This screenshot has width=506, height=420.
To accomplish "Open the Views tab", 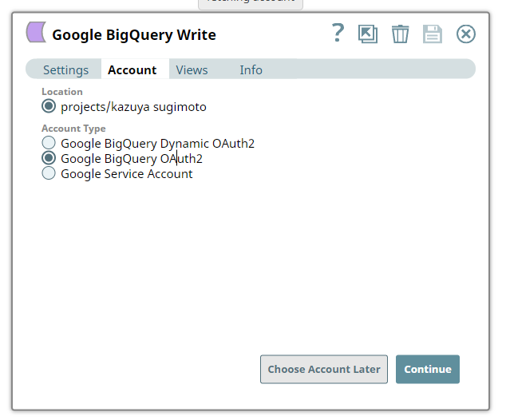I will pyautogui.click(x=192, y=69).
